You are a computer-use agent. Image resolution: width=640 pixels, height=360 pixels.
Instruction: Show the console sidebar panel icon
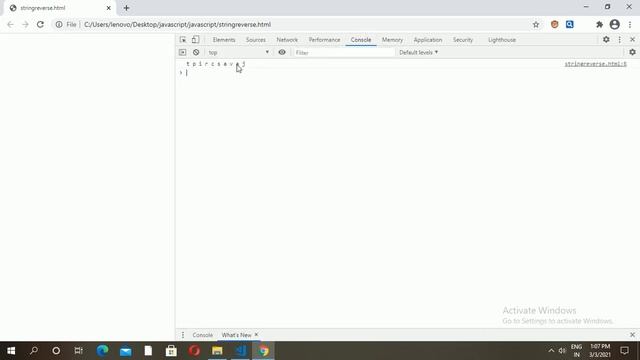point(182,52)
